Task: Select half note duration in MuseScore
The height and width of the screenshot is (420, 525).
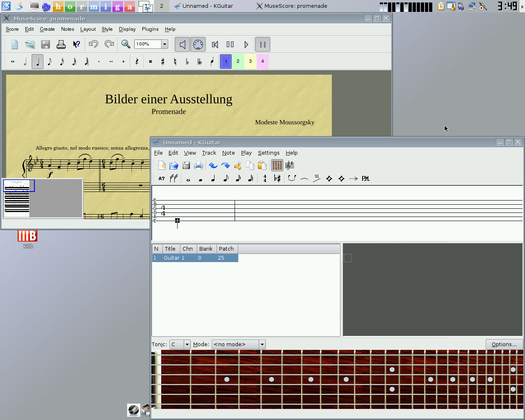Action: pyautogui.click(x=25, y=62)
